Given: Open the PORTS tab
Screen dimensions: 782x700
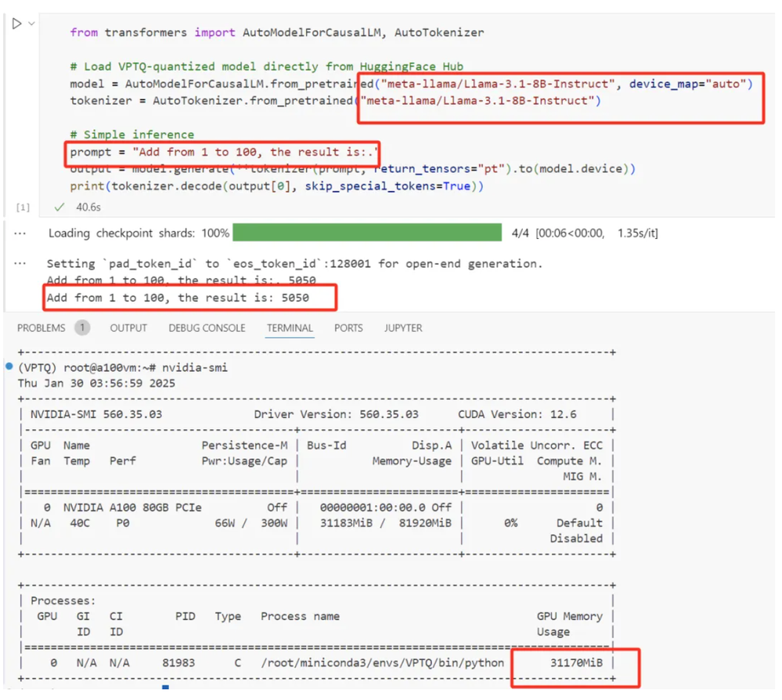Looking at the screenshot, I should coord(348,328).
